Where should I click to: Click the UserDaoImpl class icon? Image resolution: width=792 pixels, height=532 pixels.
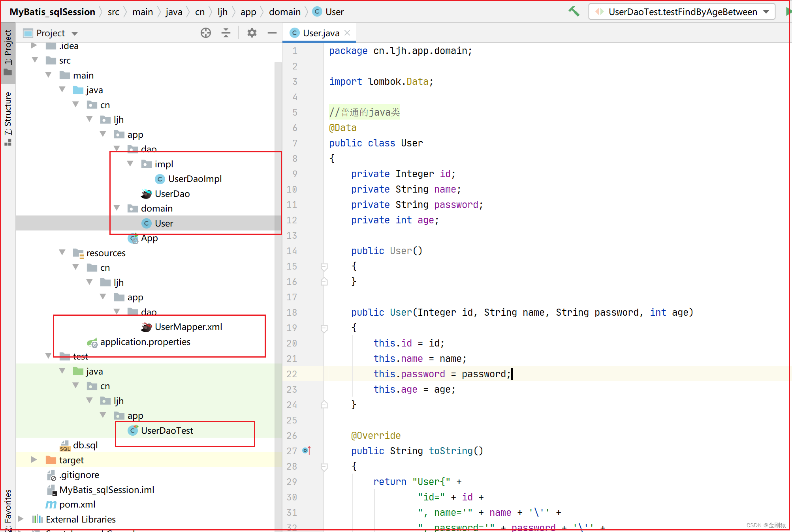(x=160, y=179)
